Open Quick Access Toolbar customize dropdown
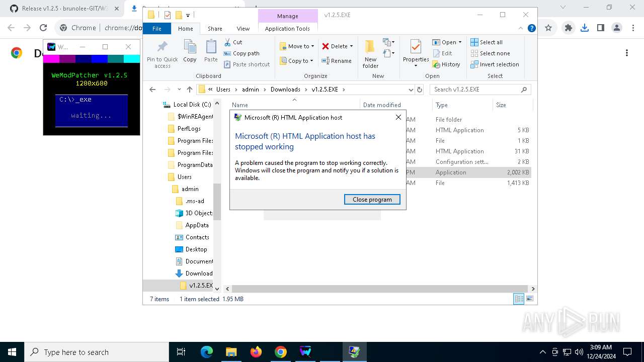 click(188, 16)
